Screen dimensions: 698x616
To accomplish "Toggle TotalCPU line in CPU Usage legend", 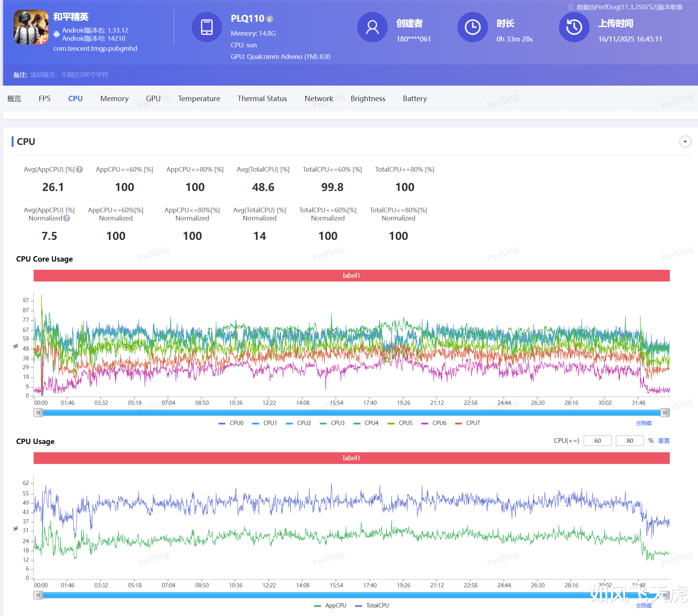I will [372, 606].
